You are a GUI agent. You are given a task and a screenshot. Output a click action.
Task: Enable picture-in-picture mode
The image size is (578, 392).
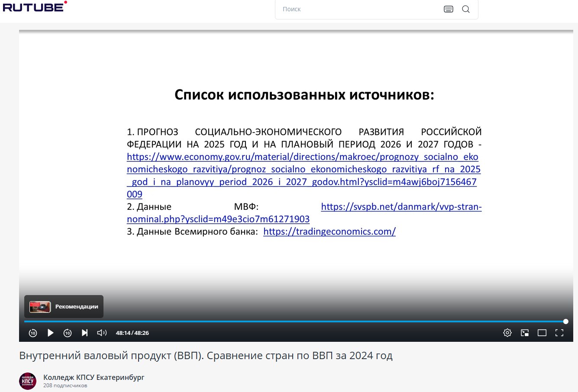tap(525, 333)
